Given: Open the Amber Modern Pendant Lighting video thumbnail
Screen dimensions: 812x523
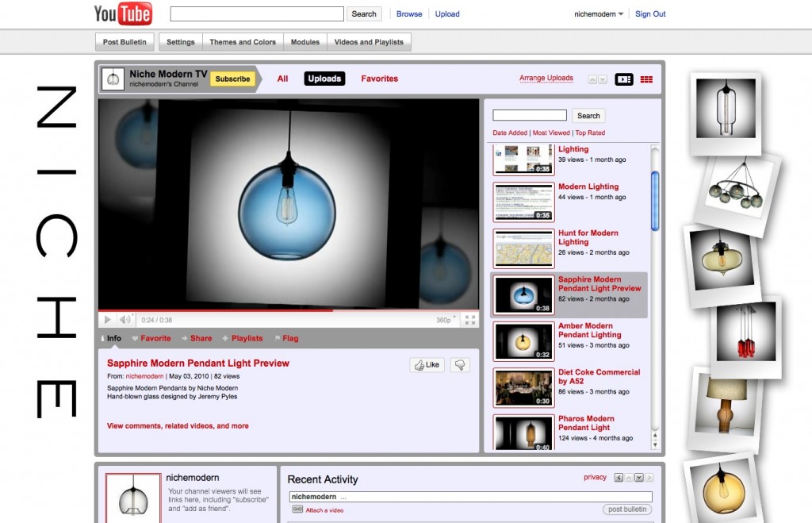Looking at the screenshot, I should click(523, 341).
